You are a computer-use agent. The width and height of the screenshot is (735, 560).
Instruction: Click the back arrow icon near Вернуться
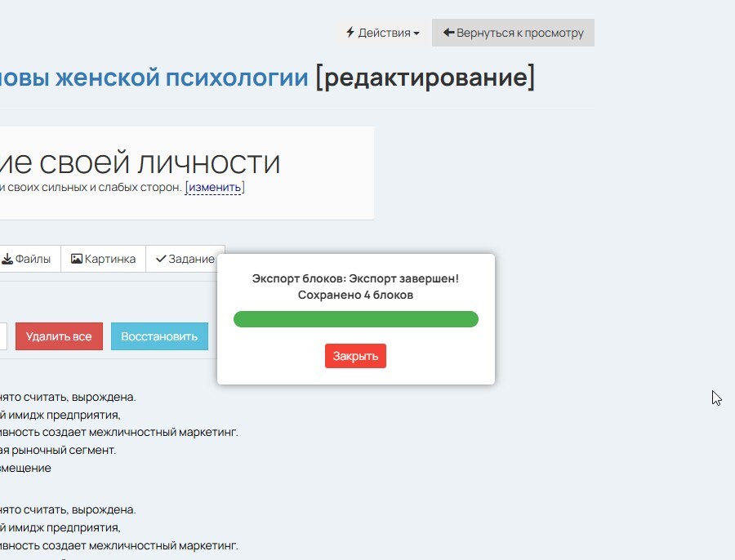pos(448,33)
